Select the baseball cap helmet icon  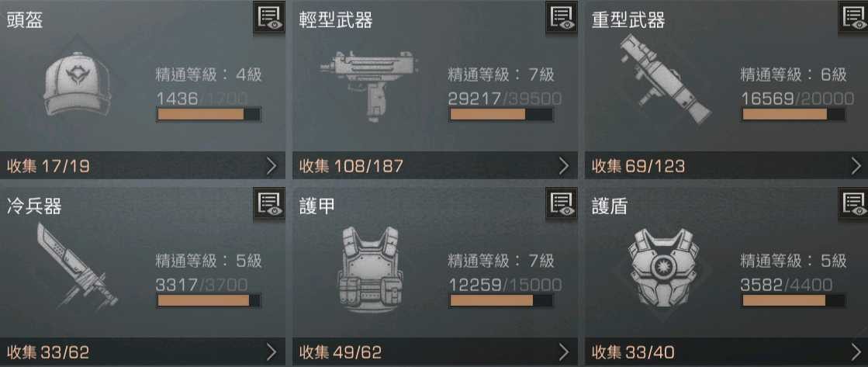(77, 84)
